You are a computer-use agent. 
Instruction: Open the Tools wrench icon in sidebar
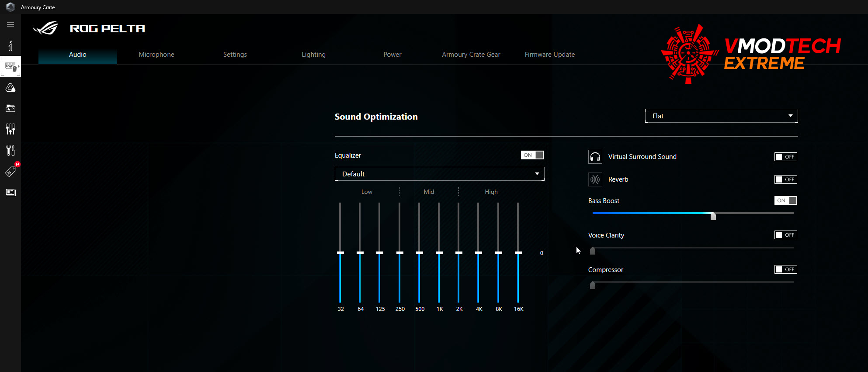(x=10, y=150)
